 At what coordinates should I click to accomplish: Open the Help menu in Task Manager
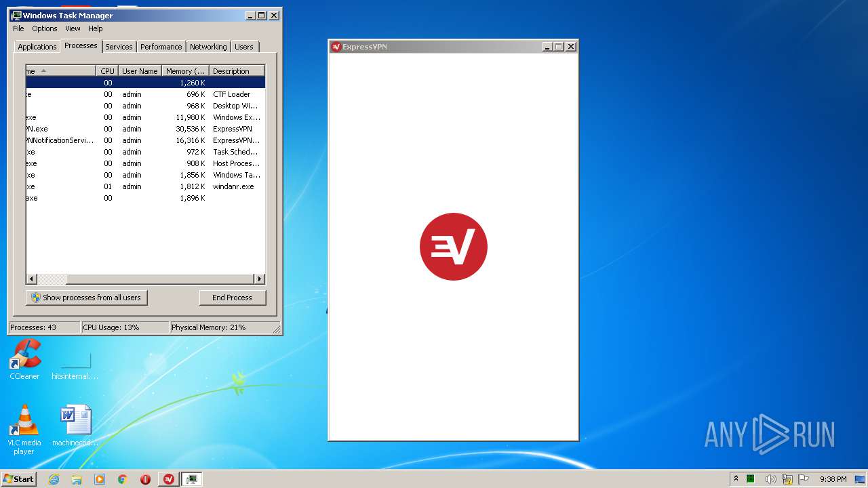point(96,28)
